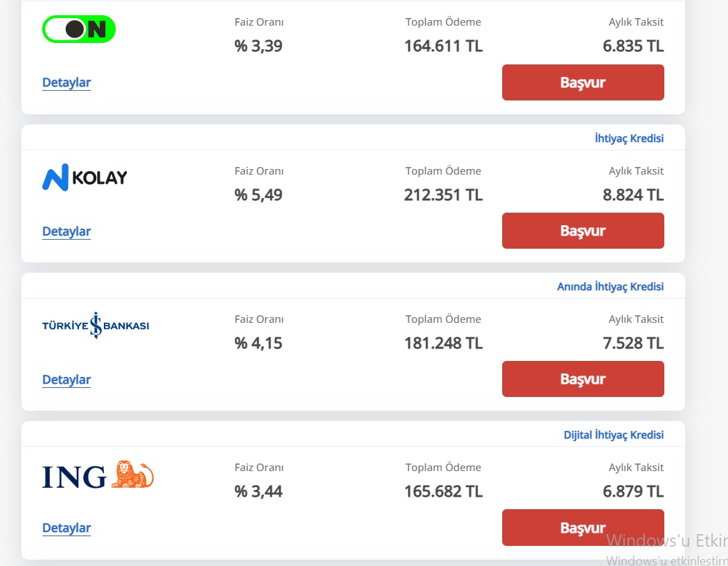Click N Kolay's 212.351 TL total payment

click(x=443, y=195)
